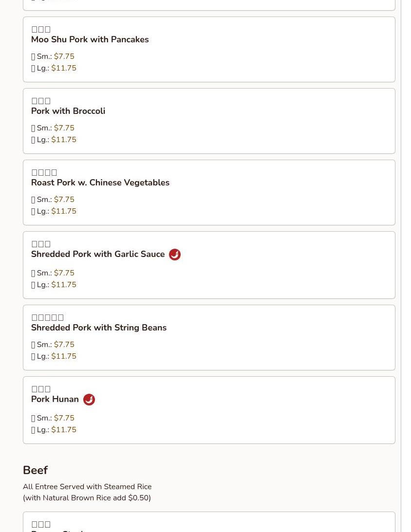The height and width of the screenshot is (532, 411).
Task: Select small size for Pork Hunan
Action: pyautogui.click(x=53, y=418)
